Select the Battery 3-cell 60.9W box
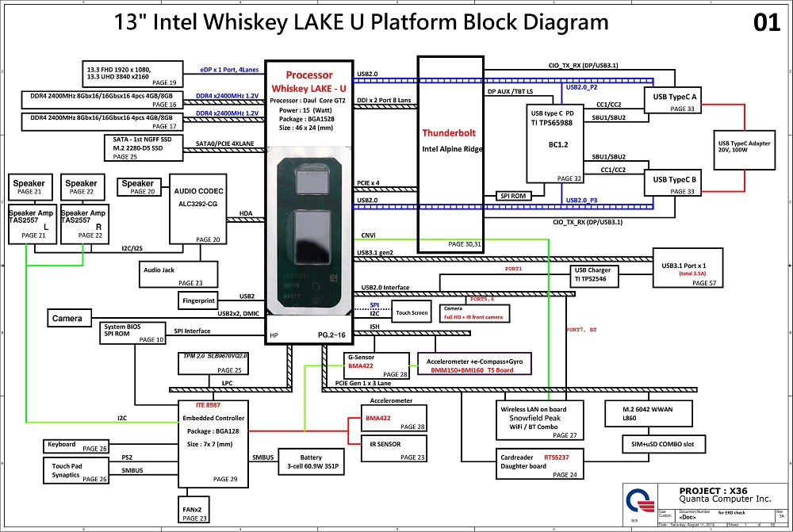Image resolution: width=793 pixels, height=532 pixels. (309, 463)
